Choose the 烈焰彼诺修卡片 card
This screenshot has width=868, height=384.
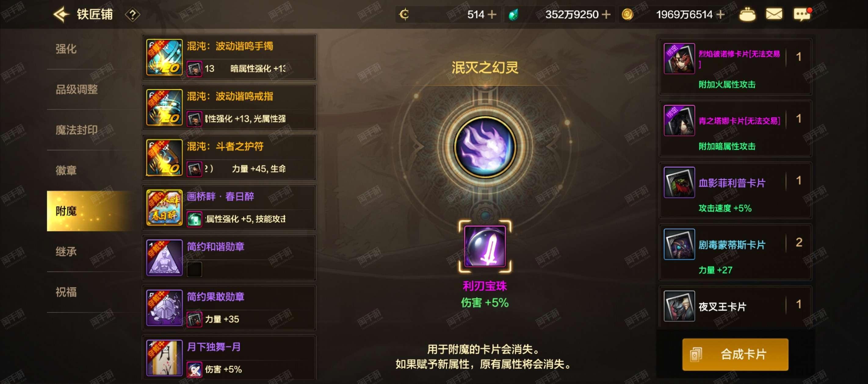(x=735, y=67)
